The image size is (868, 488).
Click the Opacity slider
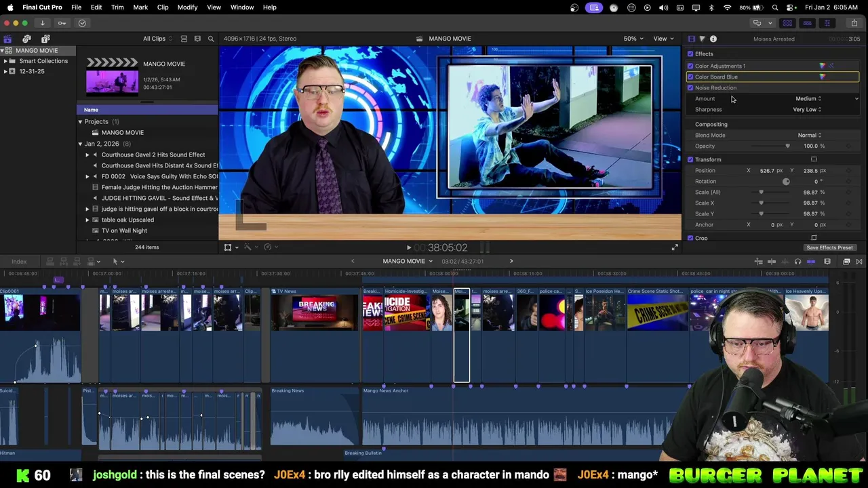tap(771, 146)
